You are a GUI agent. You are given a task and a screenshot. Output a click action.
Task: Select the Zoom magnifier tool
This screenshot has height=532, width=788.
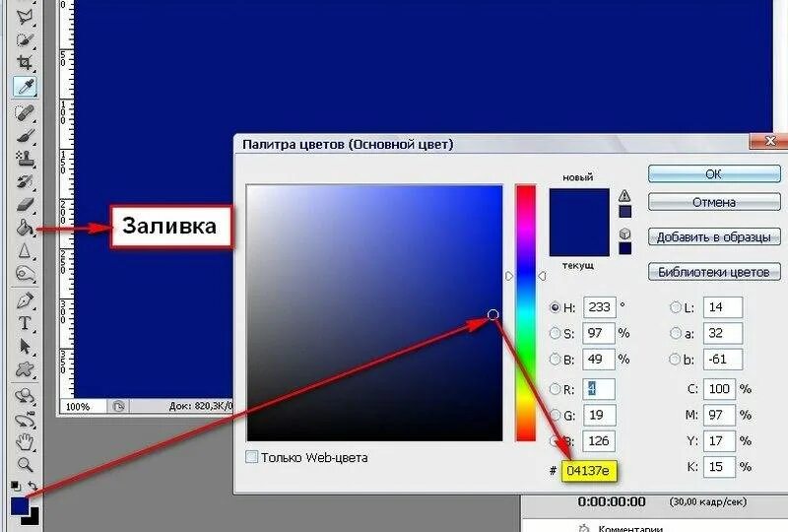tap(24, 464)
